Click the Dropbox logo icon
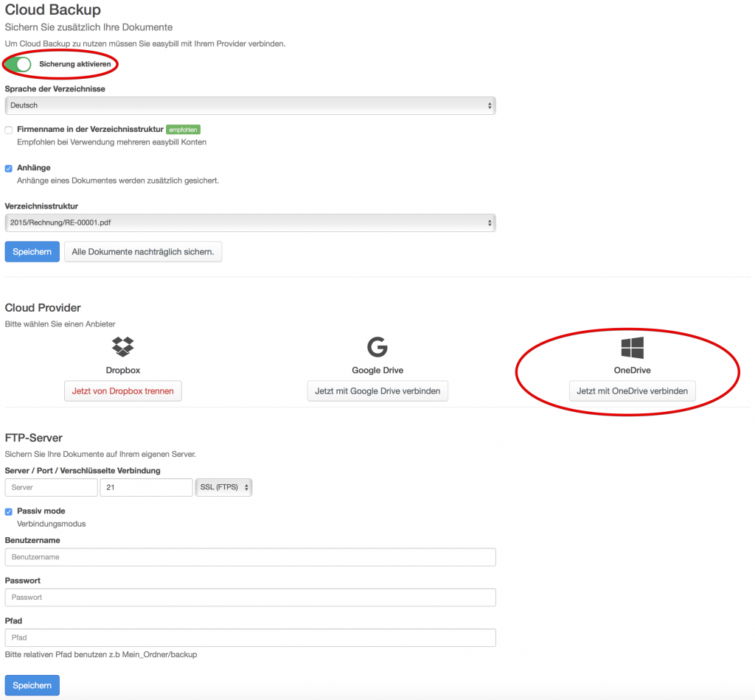 click(123, 346)
